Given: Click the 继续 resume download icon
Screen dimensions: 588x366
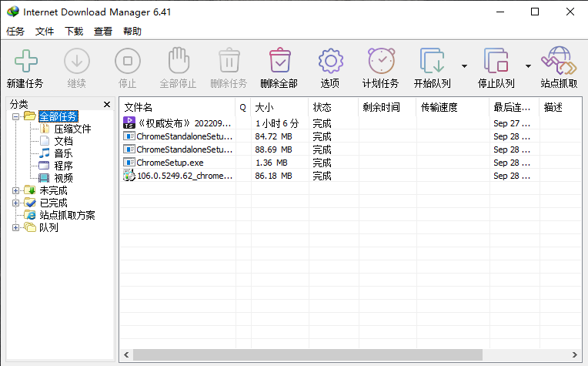Looking at the screenshot, I should click(x=77, y=61).
